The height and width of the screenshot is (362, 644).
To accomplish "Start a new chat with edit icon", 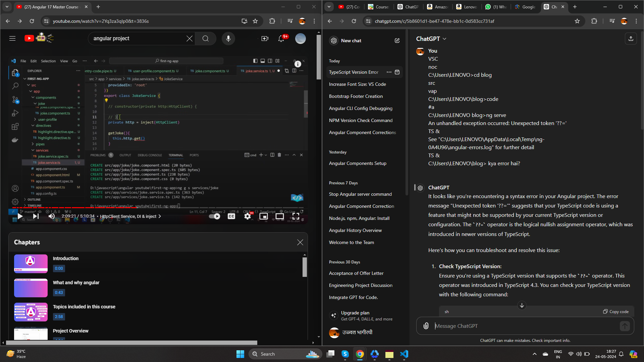I will tap(397, 41).
